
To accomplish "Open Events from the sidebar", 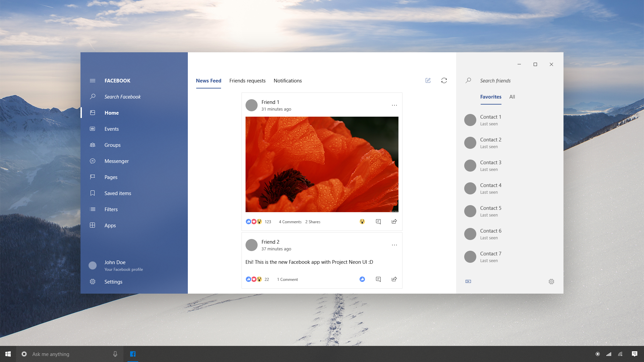I will [x=134, y=129].
